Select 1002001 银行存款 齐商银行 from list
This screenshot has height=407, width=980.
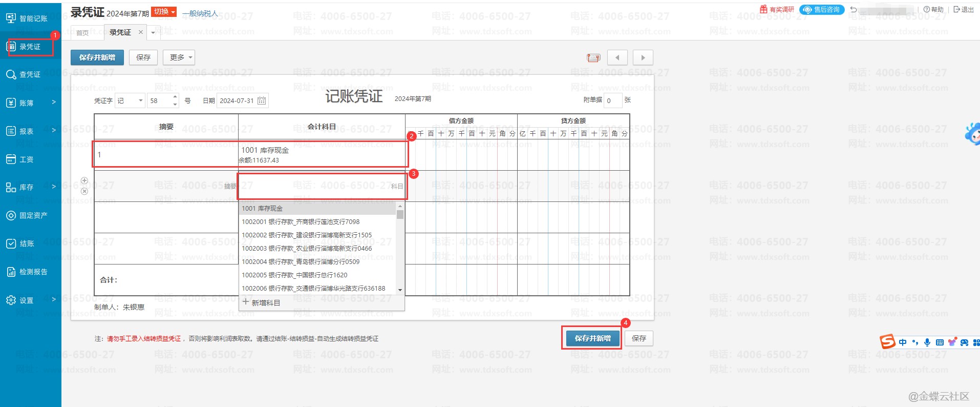301,222
